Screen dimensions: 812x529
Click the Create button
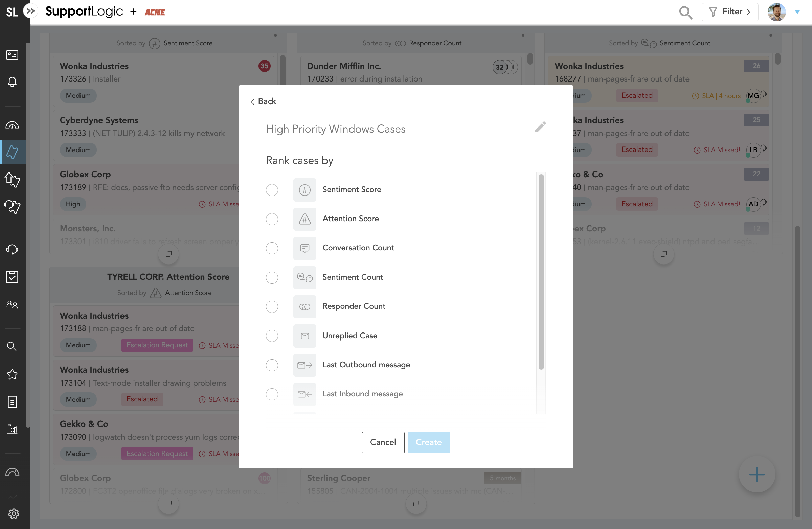[429, 442]
